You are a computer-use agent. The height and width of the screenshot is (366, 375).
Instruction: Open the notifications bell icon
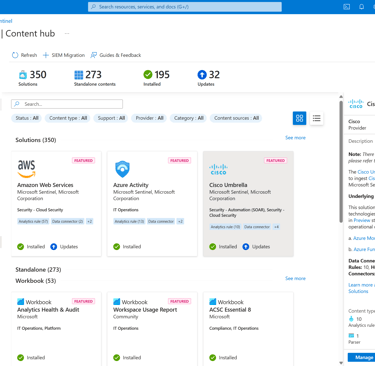click(x=361, y=7)
